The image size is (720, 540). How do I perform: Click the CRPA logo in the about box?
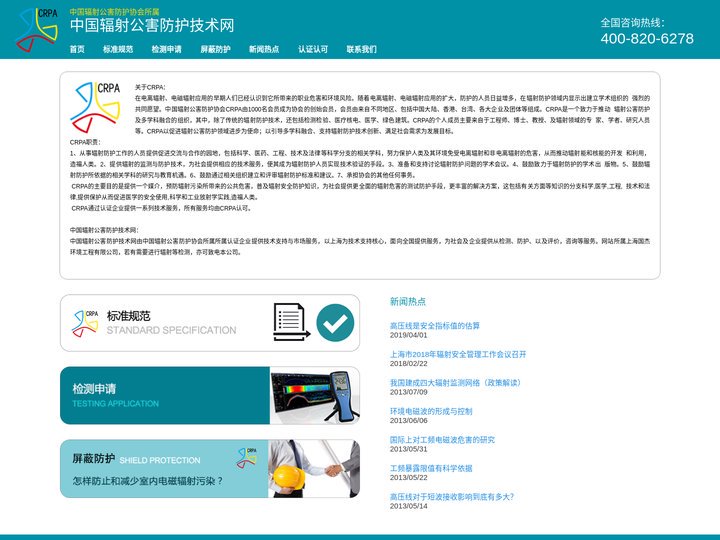95,107
